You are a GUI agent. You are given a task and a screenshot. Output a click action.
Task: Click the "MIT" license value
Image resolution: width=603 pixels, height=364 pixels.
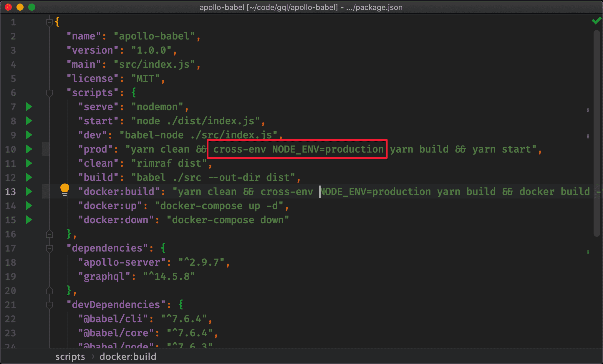pyautogui.click(x=145, y=79)
